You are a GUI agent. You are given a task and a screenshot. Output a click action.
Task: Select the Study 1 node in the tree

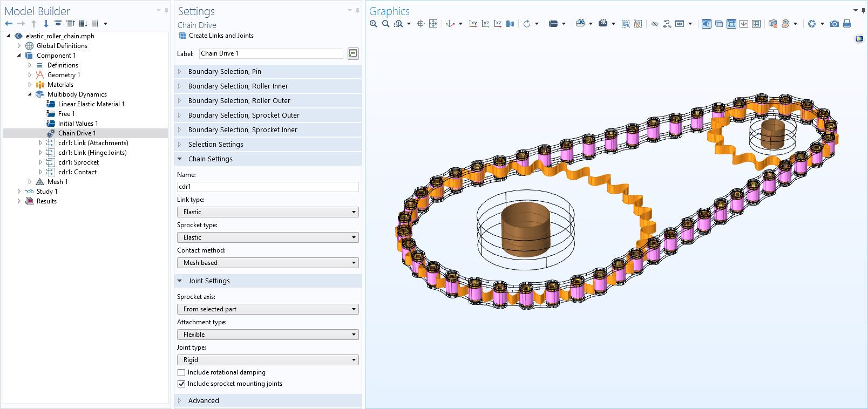46,192
